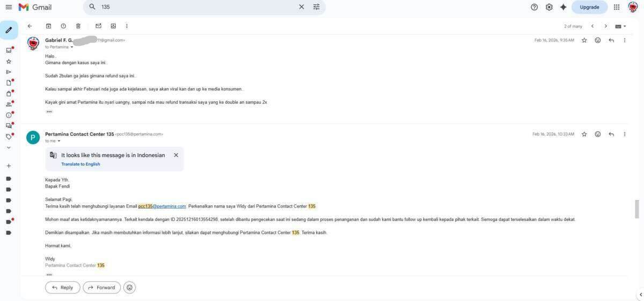
Task: Open the Gmail support help icon
Action: point(534,7)
